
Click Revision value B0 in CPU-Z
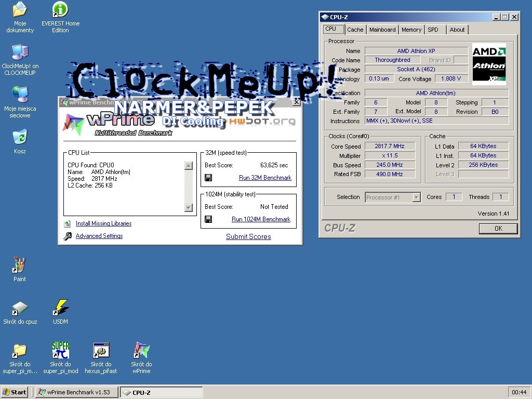point(495,112)
